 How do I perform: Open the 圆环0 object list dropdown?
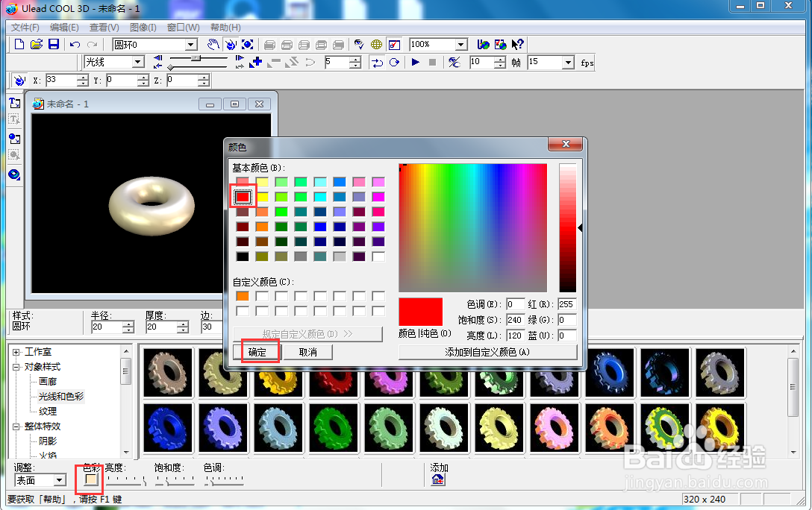click(x=191, y=45)
